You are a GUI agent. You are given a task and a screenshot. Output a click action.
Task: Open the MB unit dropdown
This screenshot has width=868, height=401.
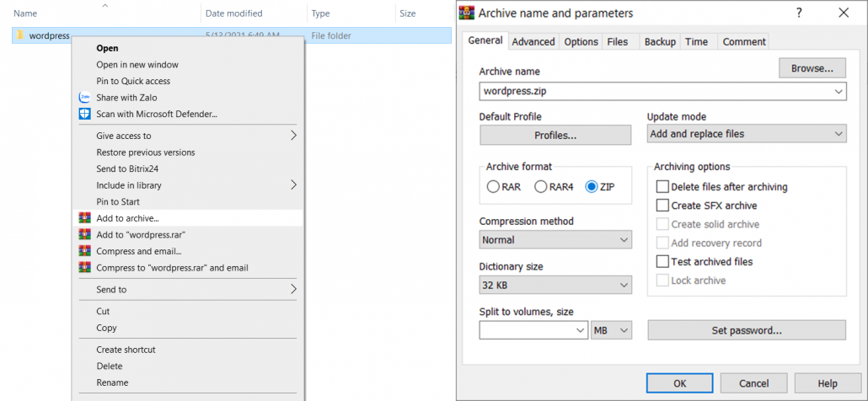pyautogui.click(x=612, y=330)
